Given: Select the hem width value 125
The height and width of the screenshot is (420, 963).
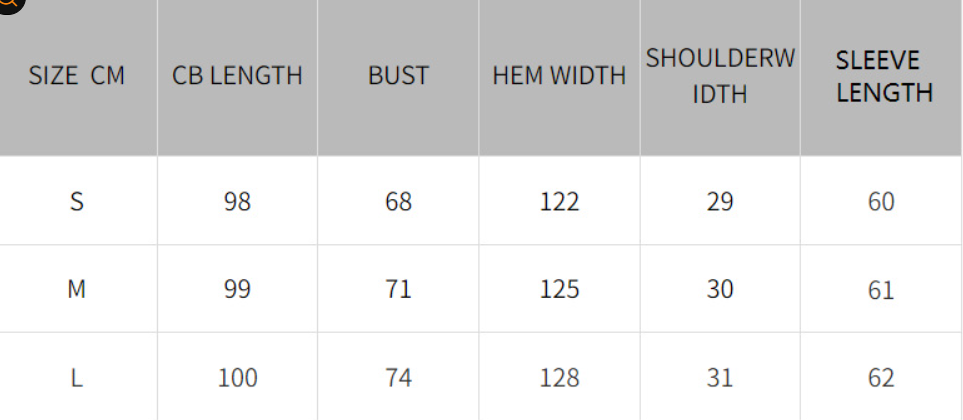Looking at the screenshot, I should tap(559, 290).
